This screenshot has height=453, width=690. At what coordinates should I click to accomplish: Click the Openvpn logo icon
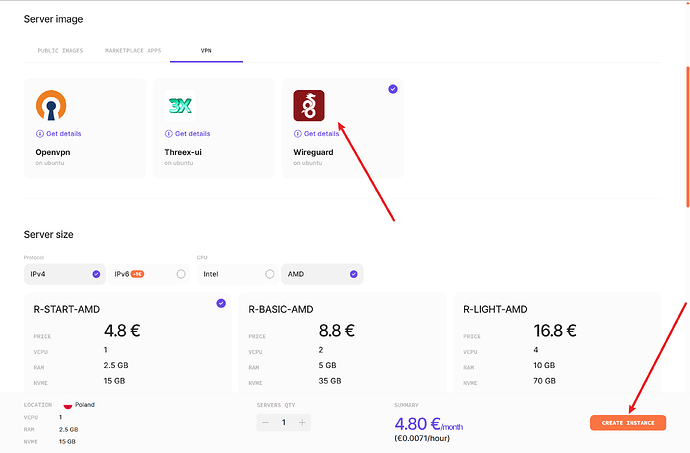(x=51, y=105)
